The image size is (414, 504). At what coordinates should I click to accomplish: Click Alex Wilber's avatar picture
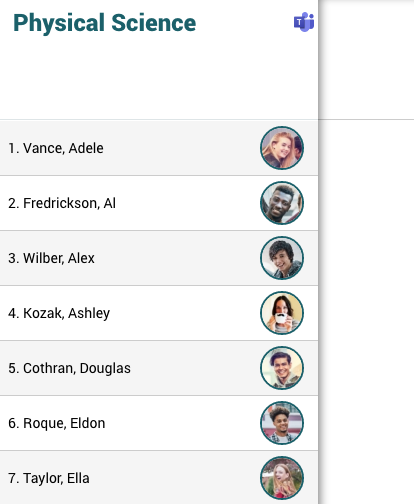pos(282,258)
